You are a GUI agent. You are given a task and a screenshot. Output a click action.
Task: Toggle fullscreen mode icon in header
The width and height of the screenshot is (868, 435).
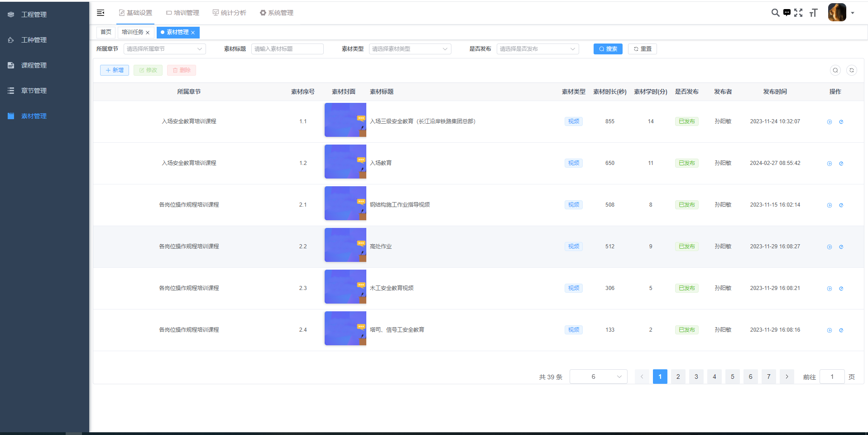(x=798, y=13)
